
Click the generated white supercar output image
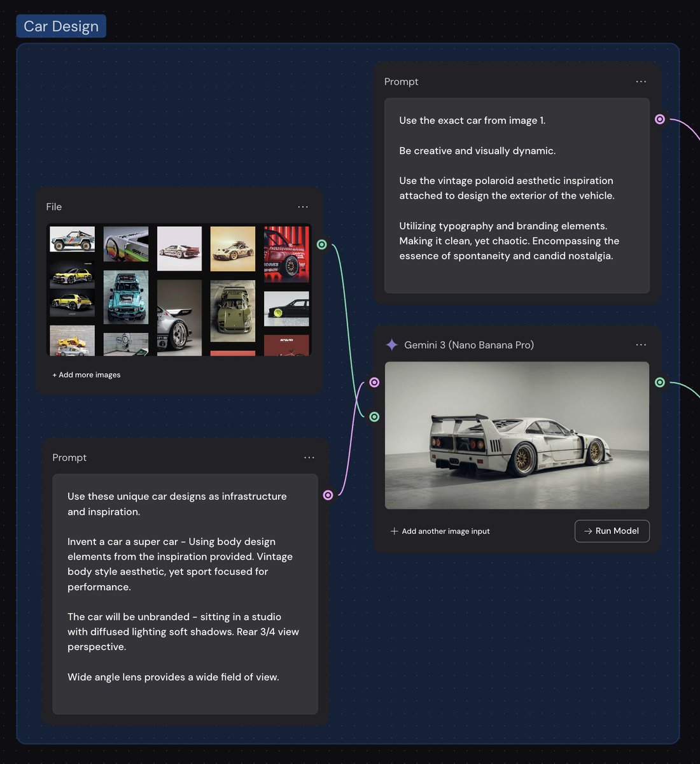(x=517, y=435)
